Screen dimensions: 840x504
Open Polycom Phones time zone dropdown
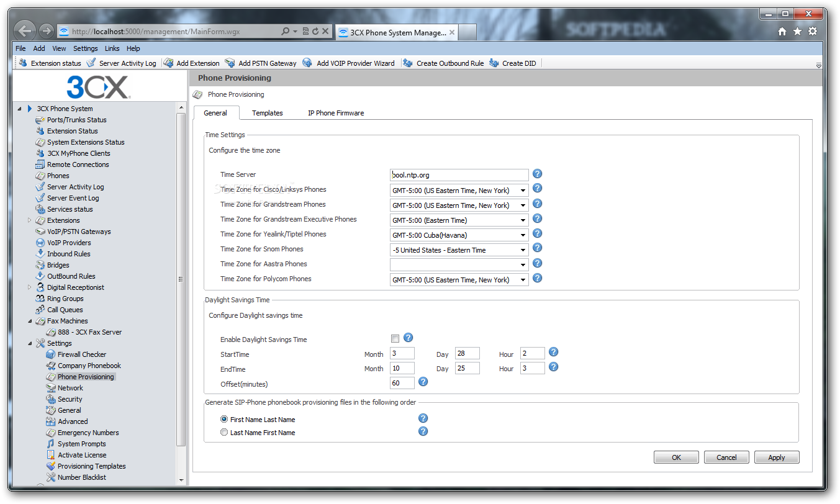click(x=459, y=280)
